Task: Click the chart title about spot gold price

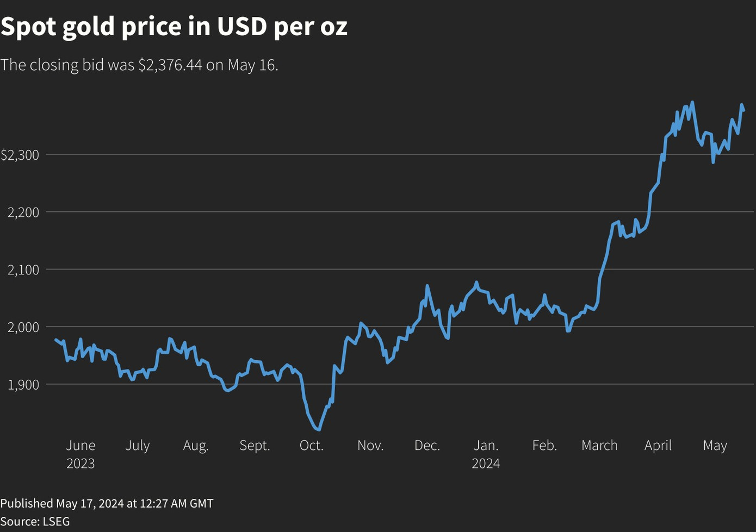Action: point(174,26)
